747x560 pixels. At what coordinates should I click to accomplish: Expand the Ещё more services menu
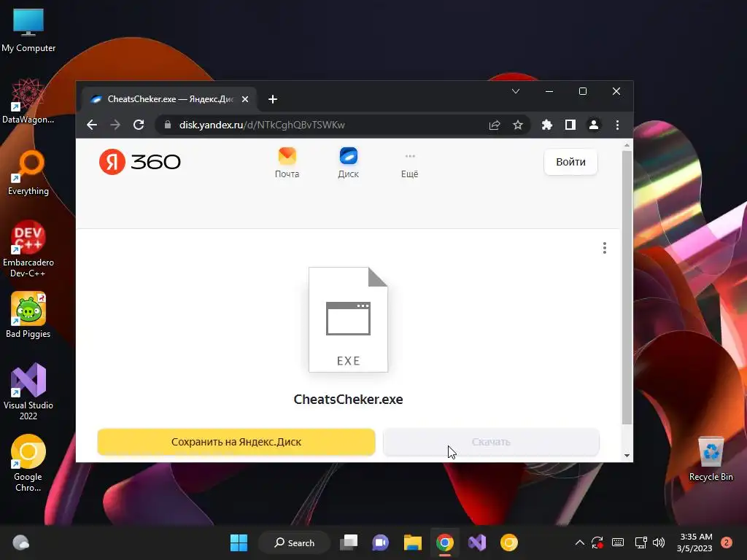coord(410,166)
